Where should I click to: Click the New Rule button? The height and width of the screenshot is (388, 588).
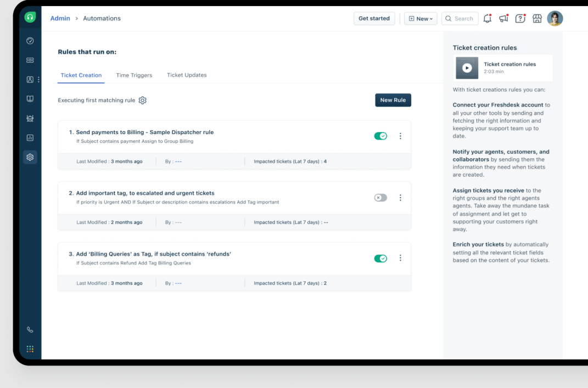point(393,100)
